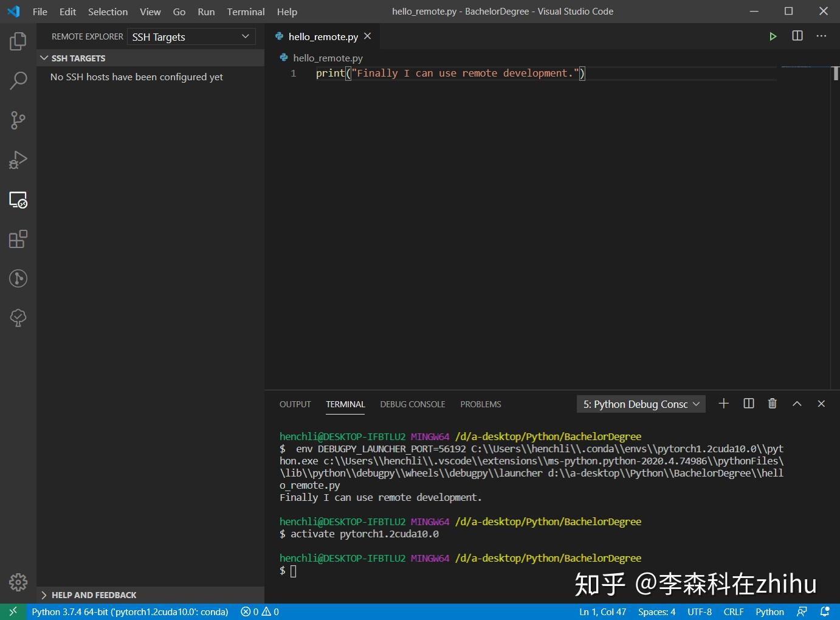Open the Manage settings gear
Screen dimensions: 840x620
point(18,582)
